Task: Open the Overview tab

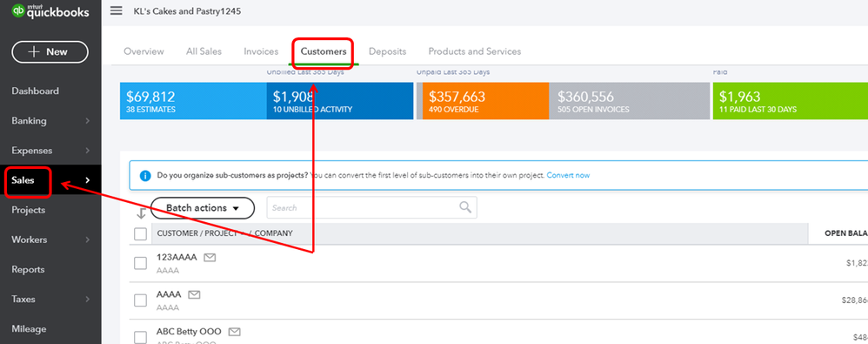Action: [144, 51]
